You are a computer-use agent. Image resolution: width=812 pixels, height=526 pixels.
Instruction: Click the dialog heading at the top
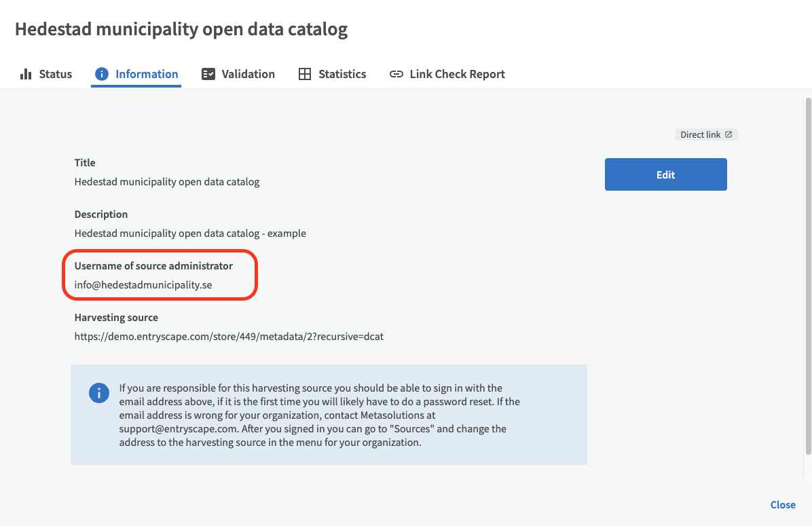click(181, 29)
